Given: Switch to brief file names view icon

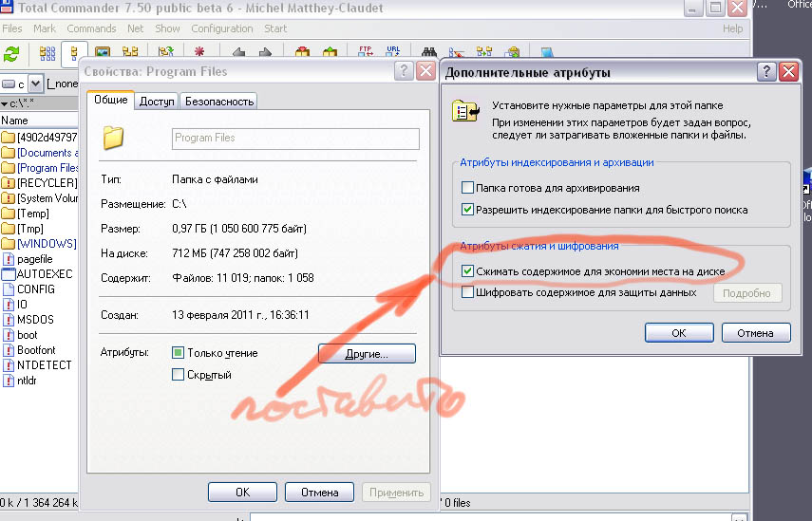Looking at the screenshot, I should (47, 53).
